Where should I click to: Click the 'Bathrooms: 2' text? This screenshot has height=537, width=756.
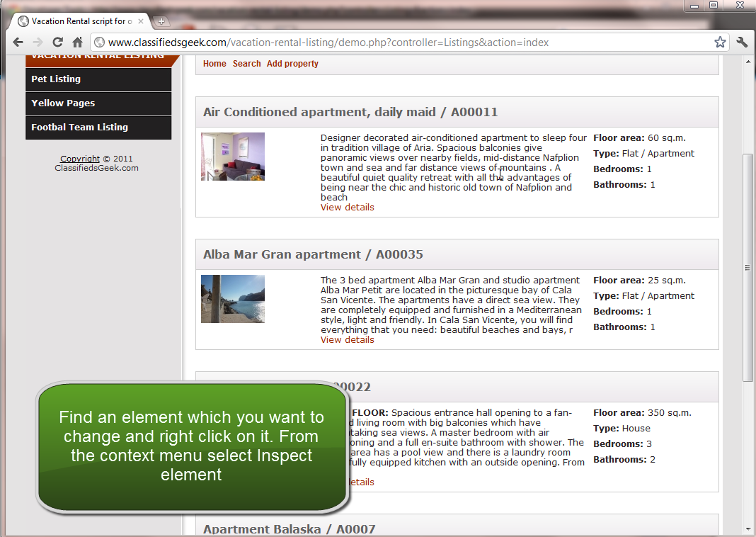[624, 459]
